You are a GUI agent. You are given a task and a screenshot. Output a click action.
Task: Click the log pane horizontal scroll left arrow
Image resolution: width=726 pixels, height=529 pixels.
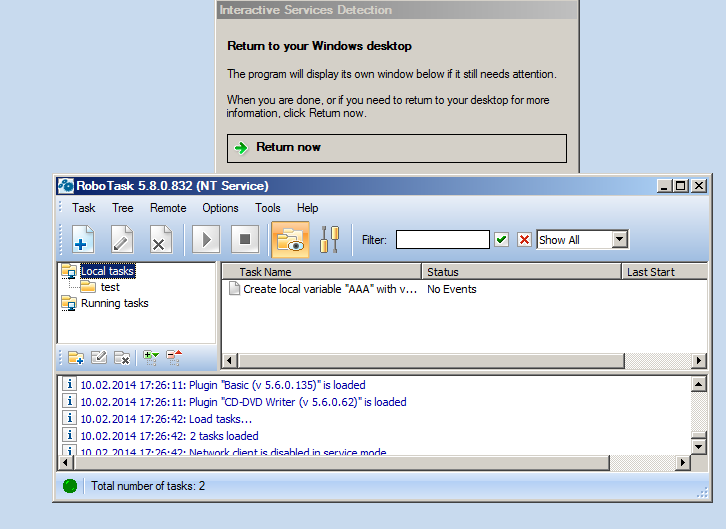coord(65,462)
